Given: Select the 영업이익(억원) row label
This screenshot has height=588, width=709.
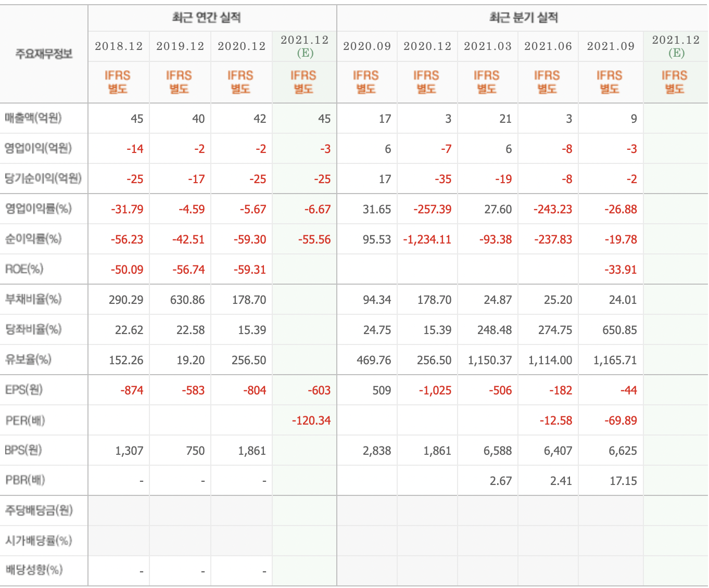Looking at the screenshot, I should coord(38,148).
